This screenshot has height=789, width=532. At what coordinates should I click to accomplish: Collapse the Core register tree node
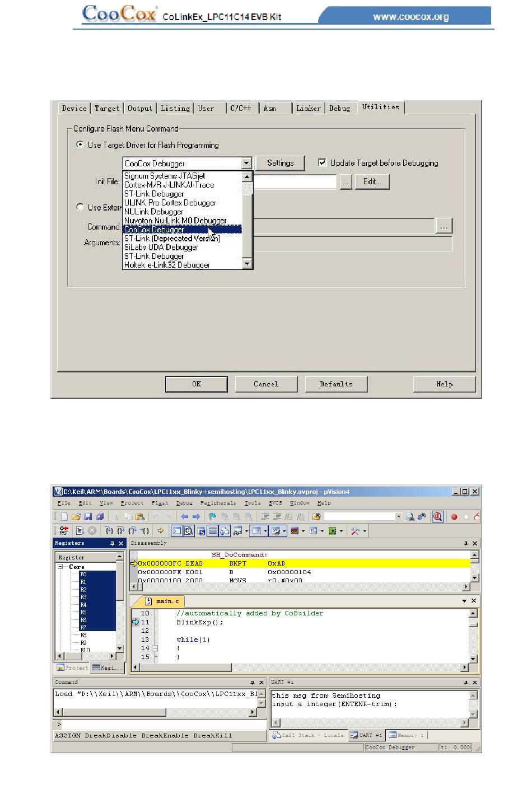60,567
